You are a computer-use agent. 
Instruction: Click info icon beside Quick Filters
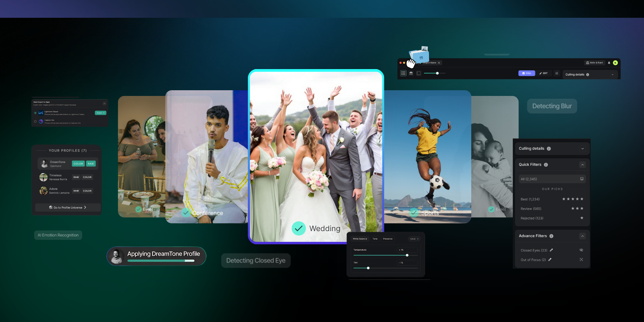[x=546, y=165]
